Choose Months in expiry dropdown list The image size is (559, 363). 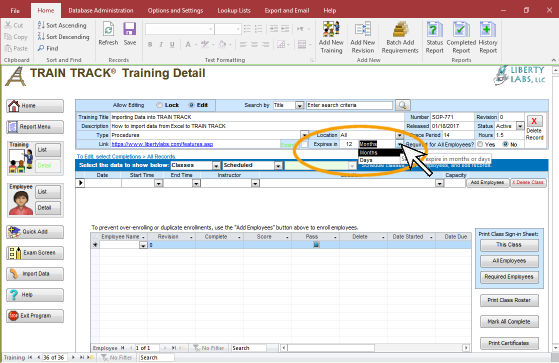[x=379, y=153]
